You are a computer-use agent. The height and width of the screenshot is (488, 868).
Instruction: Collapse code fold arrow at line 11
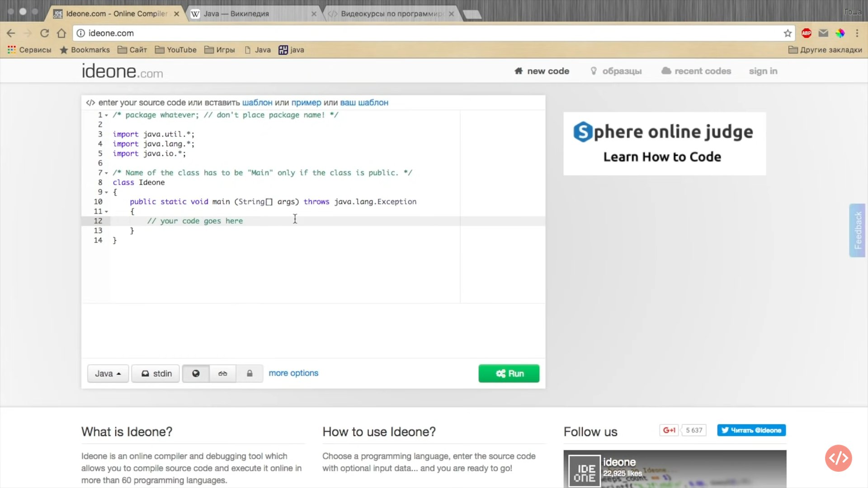[x=107, y=211]
